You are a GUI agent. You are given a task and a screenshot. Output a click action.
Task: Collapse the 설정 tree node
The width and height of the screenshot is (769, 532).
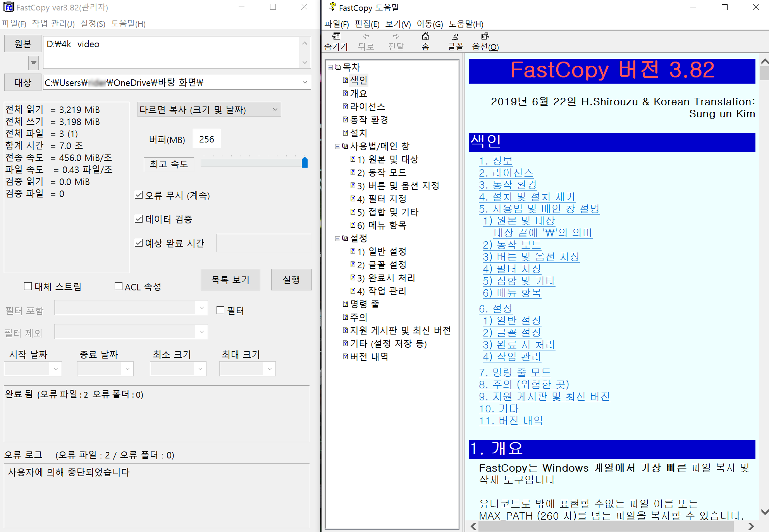[x=337, y=239]
